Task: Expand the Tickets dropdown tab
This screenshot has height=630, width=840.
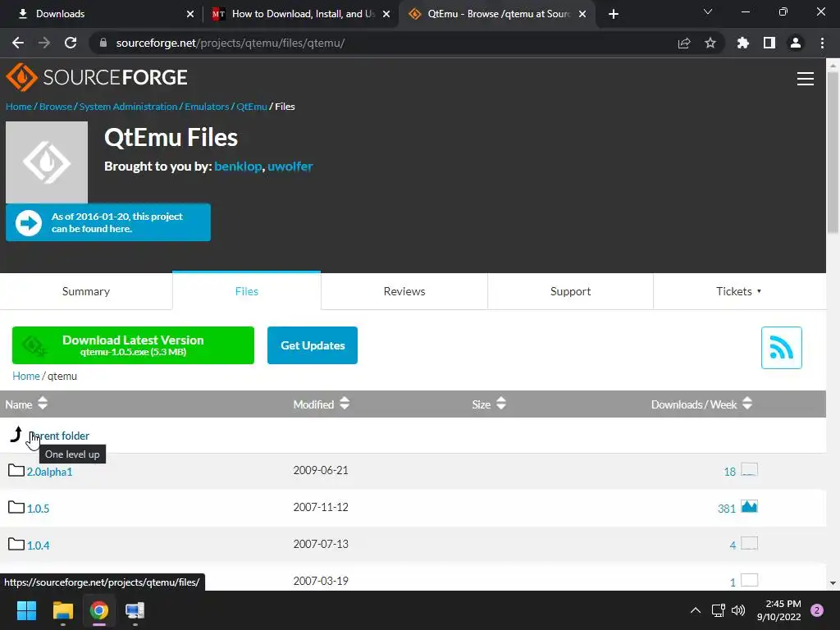Action: point(739,291)
